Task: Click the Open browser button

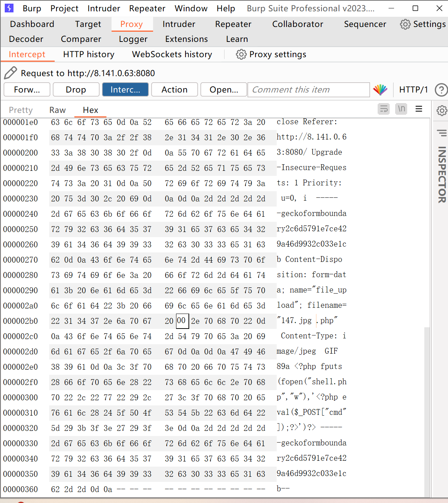Action: point(223,90)
